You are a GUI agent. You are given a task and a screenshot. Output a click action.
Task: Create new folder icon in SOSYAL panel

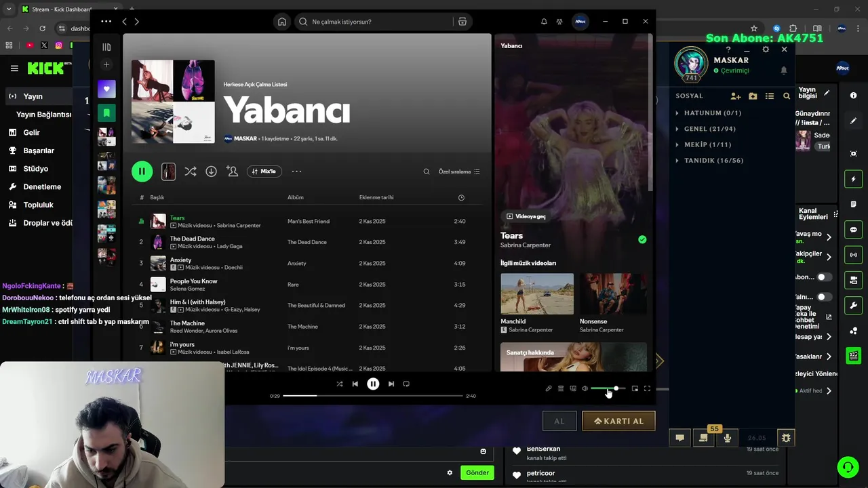click(x=753, y=96)
